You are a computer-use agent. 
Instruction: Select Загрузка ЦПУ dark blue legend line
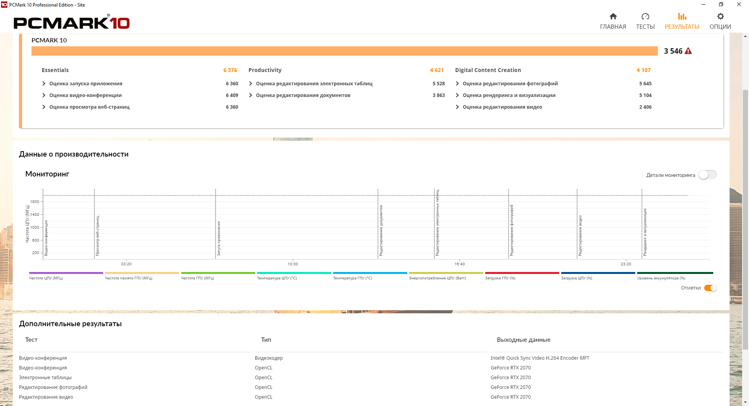[598, 273]
